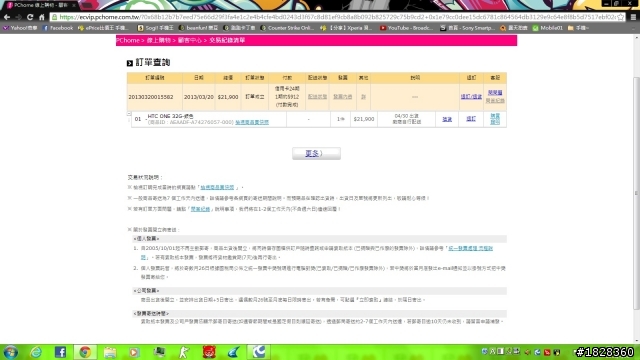Viewport: 640px width, 360px height.
Task: Open the link in the third note line
Action: (200, 209)
